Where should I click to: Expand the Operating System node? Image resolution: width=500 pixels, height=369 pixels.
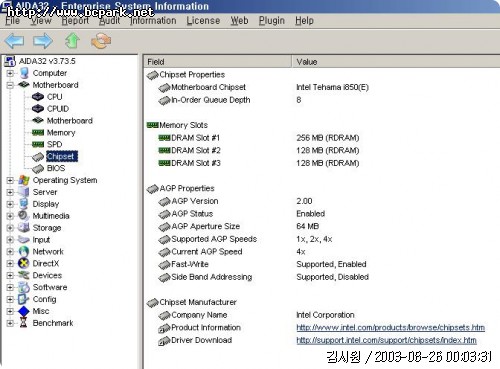coord(10,180)
